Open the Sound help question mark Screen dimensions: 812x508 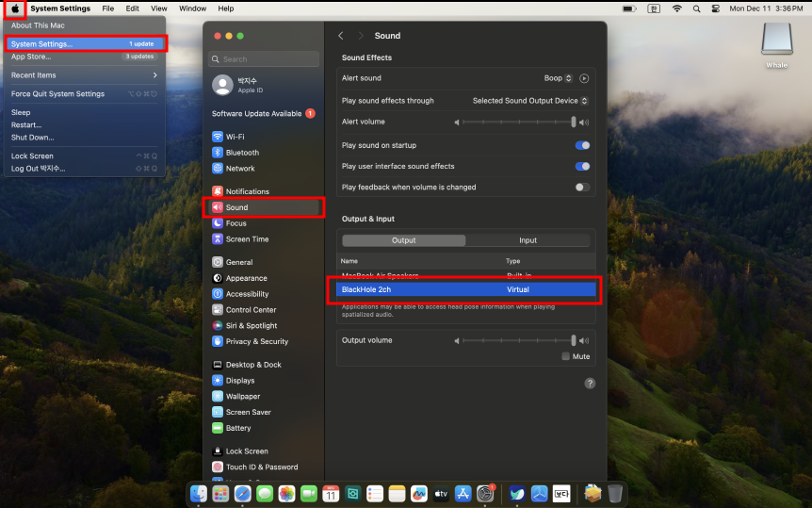[590, 384]
